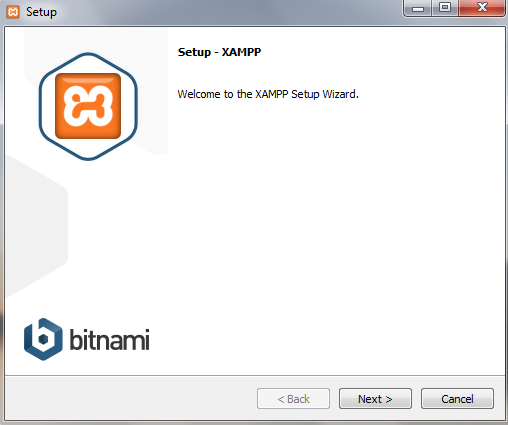
Task: Abort installation with the Cancel button
Action: 457,399
